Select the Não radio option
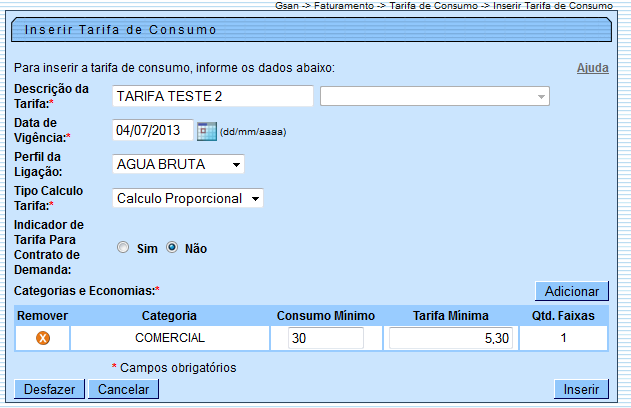631x408 pixels. 172,248
